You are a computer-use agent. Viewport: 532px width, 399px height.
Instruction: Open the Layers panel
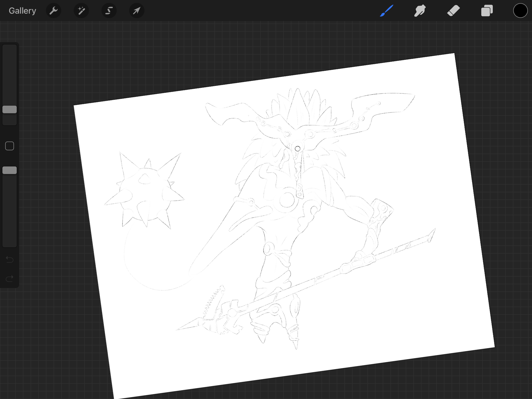(487, 11)
